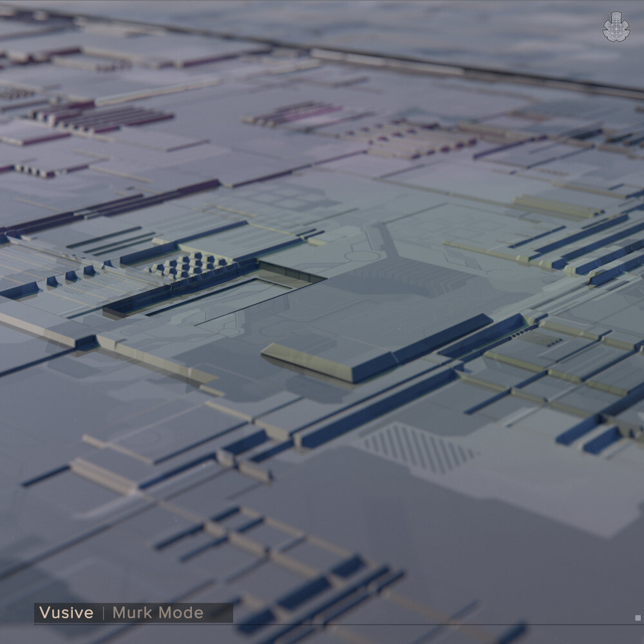Viewport: 644px width, 644px height.
Task: Open the Murk Mode title text
Action: (x=158, y=612)
